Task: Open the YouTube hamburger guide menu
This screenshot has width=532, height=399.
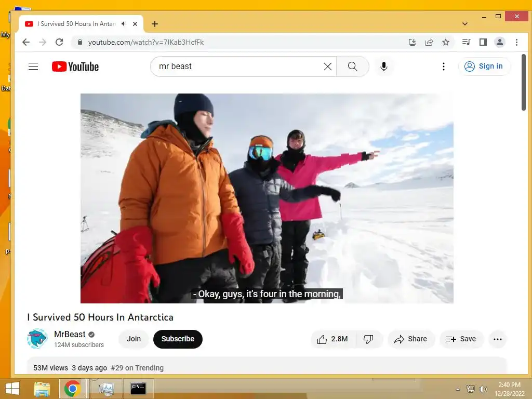Action: (x=33, y=66)
